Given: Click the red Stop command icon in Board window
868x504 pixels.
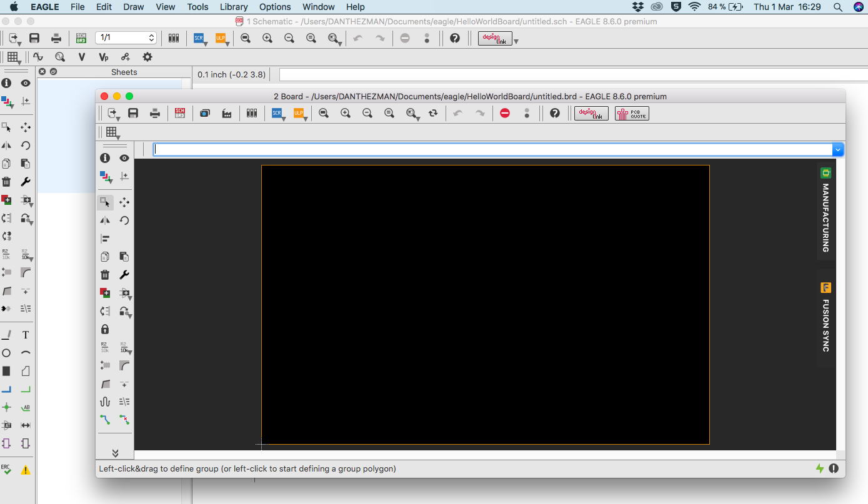Looking at the screenshot, I should (x=505, y=113).
